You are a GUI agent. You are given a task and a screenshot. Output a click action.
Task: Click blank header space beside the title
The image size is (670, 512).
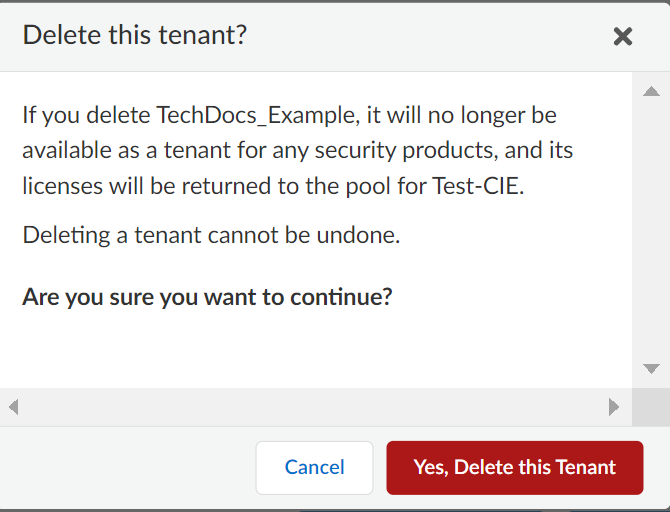pyautogui.click(x=430, y=37)
